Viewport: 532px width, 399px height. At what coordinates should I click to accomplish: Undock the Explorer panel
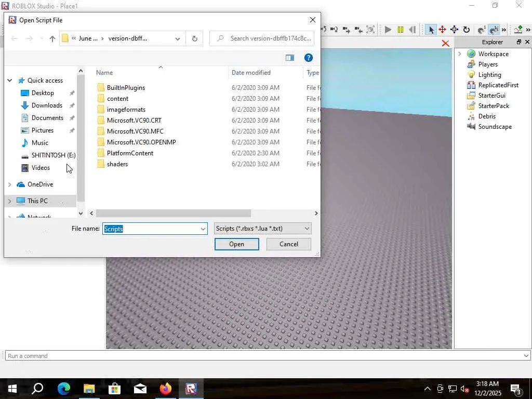(519, 42)
